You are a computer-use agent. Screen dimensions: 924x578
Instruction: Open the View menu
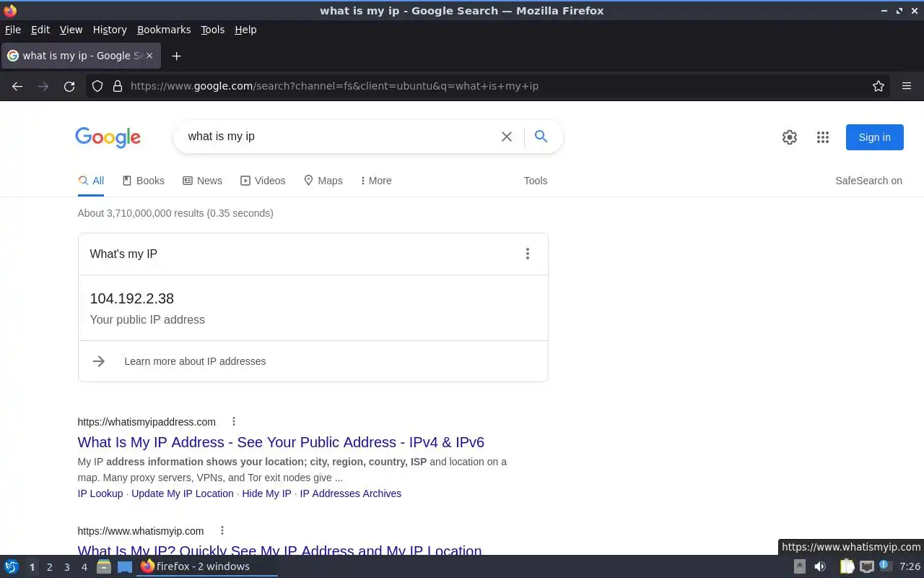(x=71, y=30)
